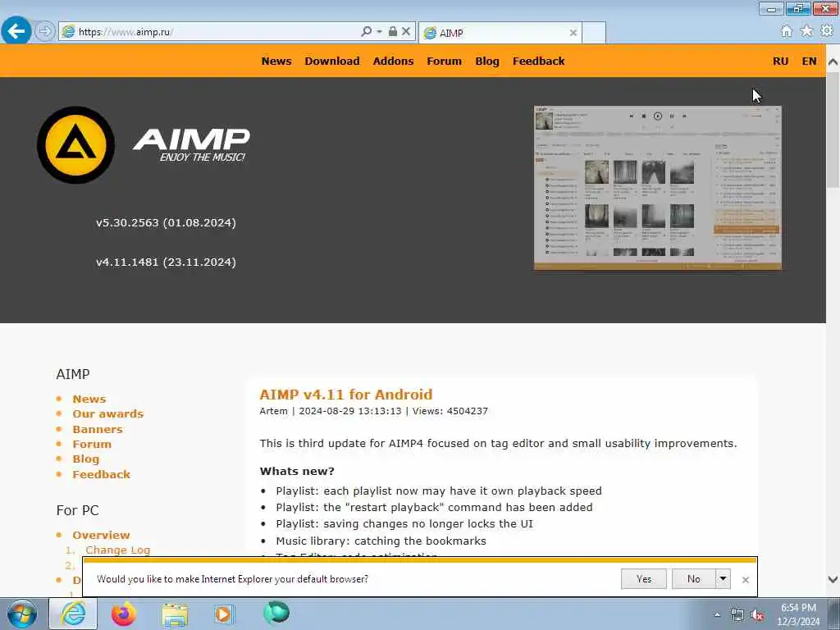Viewport: 840px width, 630px height.
Task: Open a new blank tab
Action: (x=594, y=33)
